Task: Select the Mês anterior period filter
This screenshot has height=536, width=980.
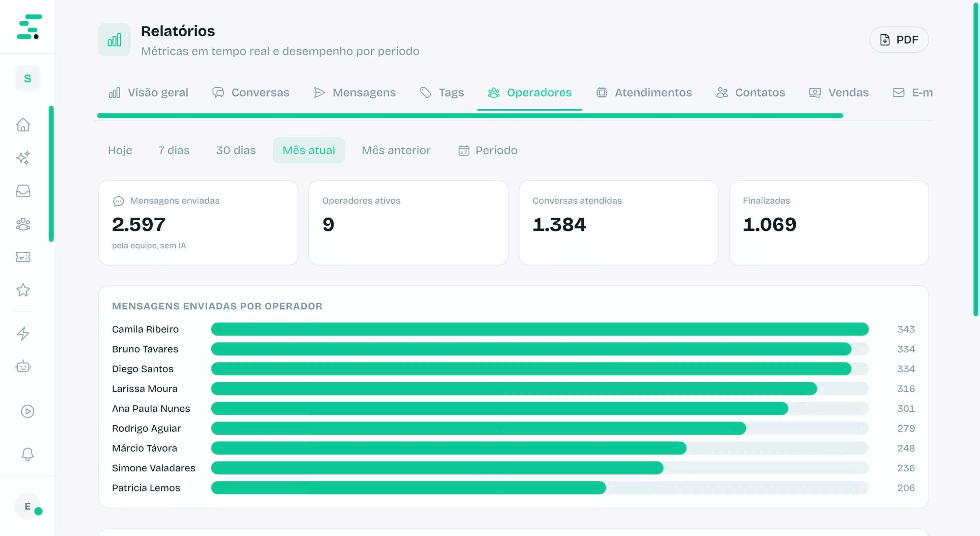Action: 396,150
